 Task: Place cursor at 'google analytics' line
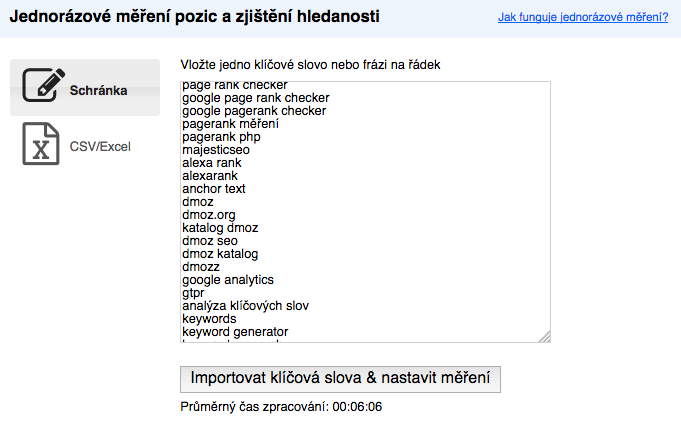[228, 280]
